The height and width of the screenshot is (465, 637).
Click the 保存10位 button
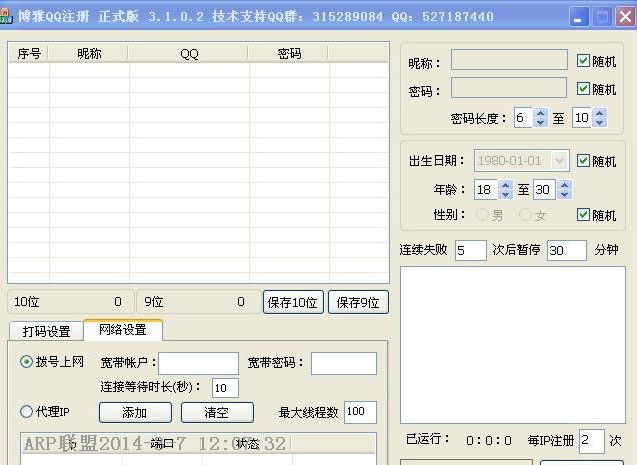click(x=293, y=302)
